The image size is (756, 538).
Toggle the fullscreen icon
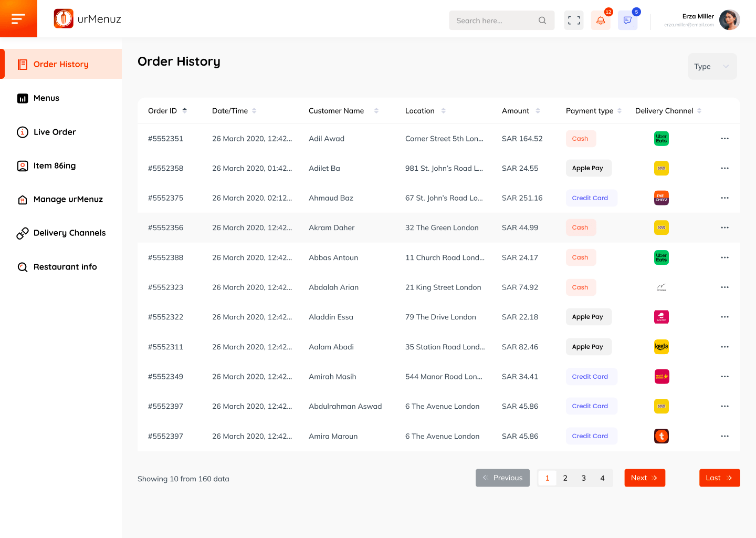click(574, 20)
